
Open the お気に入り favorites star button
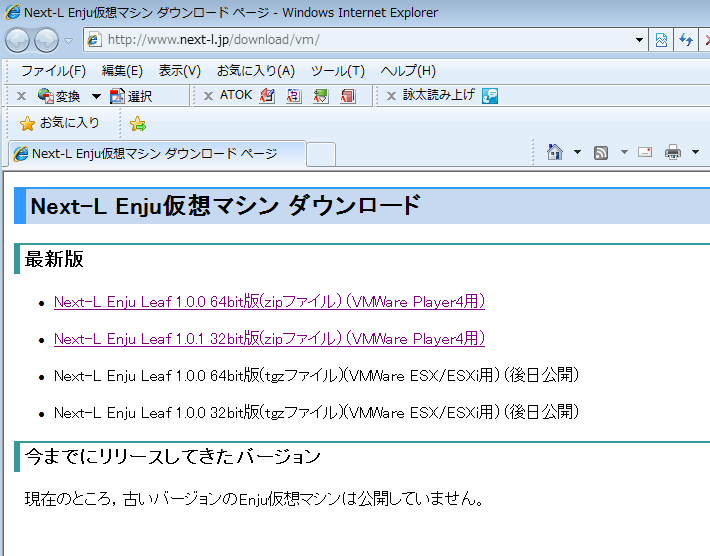tap(59, 123)
